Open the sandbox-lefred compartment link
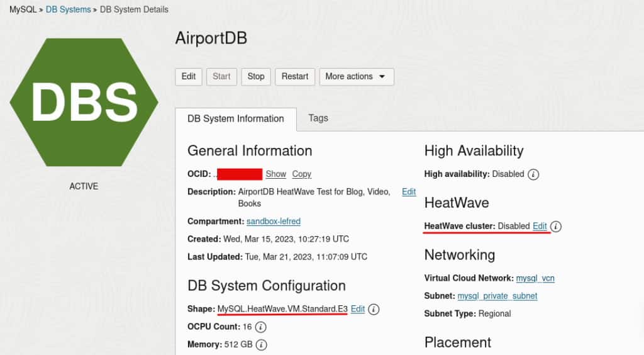644x355 pixels. pyautogui.click(x=274, y=222)
